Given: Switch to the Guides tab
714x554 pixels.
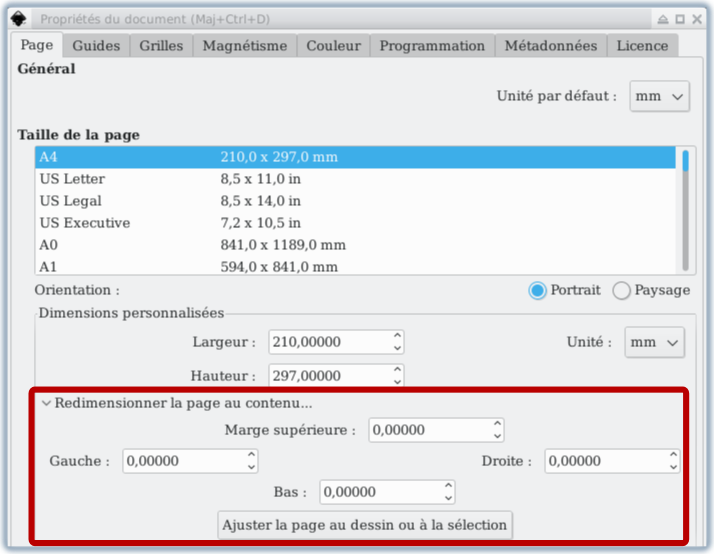Looking at the screenshot, I should 96,46.
